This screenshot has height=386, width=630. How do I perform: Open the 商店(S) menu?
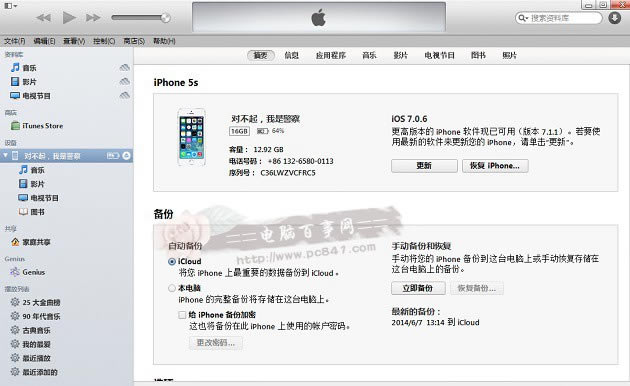[x=134, y=41]
